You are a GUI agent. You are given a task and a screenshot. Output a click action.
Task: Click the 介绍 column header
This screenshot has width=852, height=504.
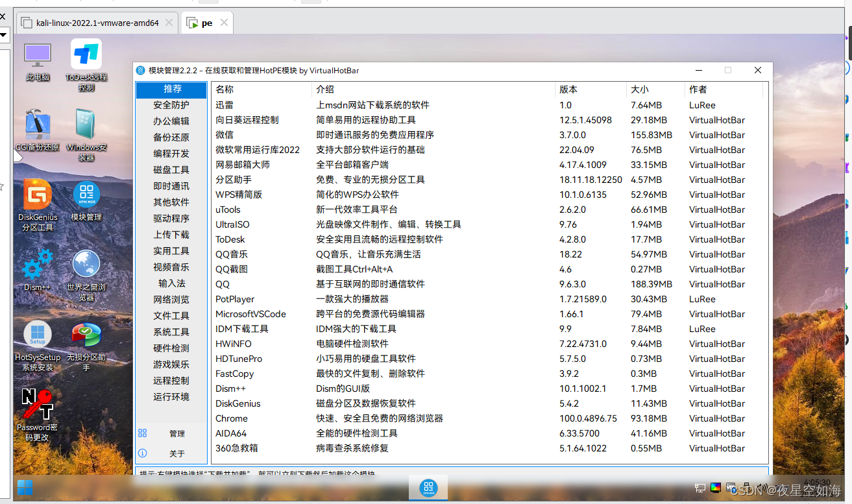pyautogui.click(x=433, y=90)
